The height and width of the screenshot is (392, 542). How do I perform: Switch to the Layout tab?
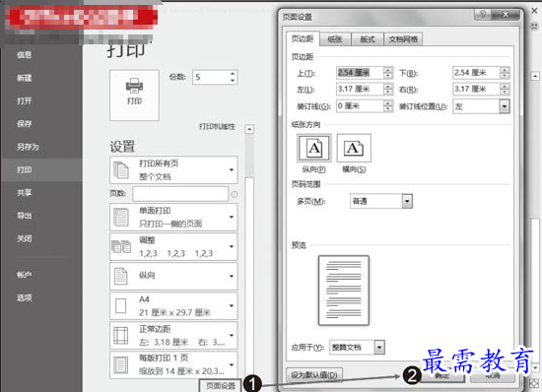pos(368,39)
